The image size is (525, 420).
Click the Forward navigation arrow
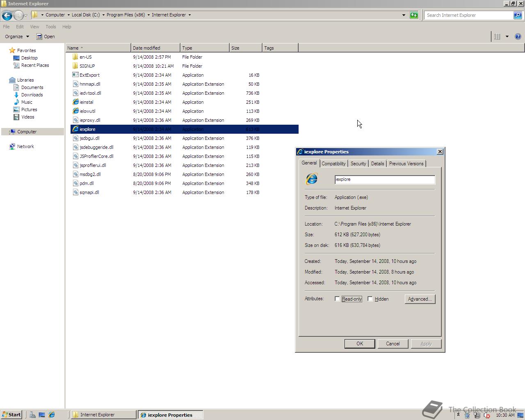click(18, 16)
